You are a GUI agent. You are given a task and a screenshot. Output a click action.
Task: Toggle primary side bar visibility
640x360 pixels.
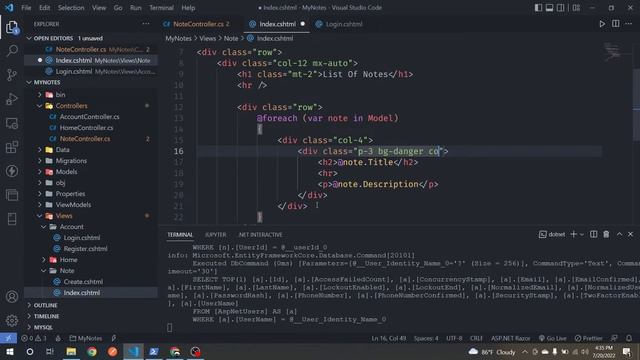(x=538, y=8)
